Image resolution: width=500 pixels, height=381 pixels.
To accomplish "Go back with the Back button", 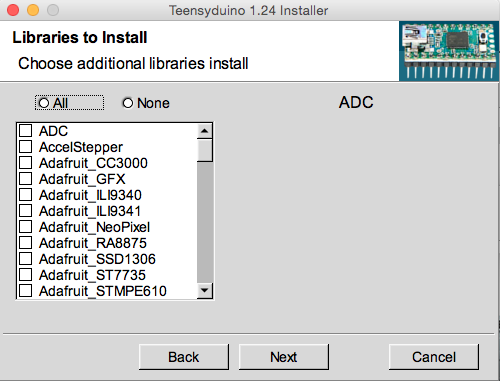I will 184,357.
